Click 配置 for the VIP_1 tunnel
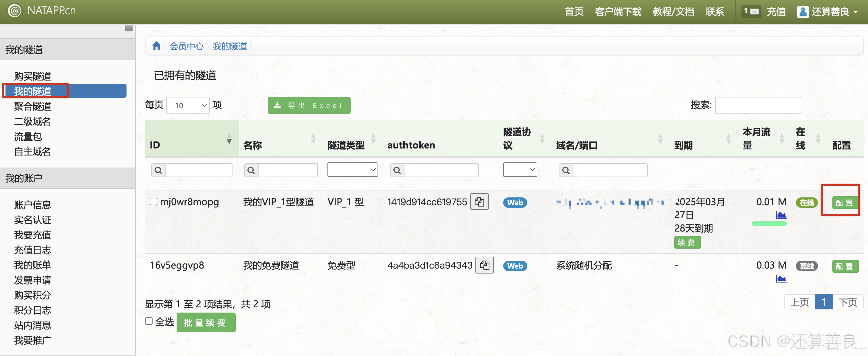 (x=844, y=203)
